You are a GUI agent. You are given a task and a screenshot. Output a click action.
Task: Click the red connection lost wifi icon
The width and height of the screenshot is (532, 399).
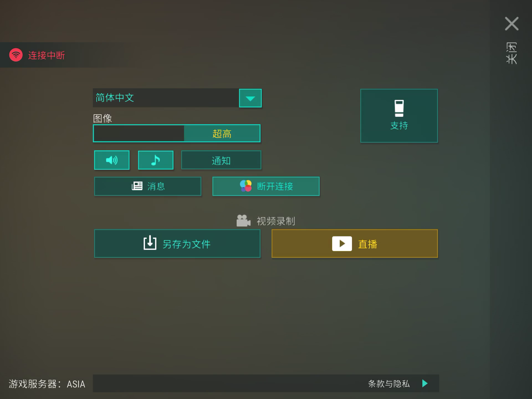(16, 55)
